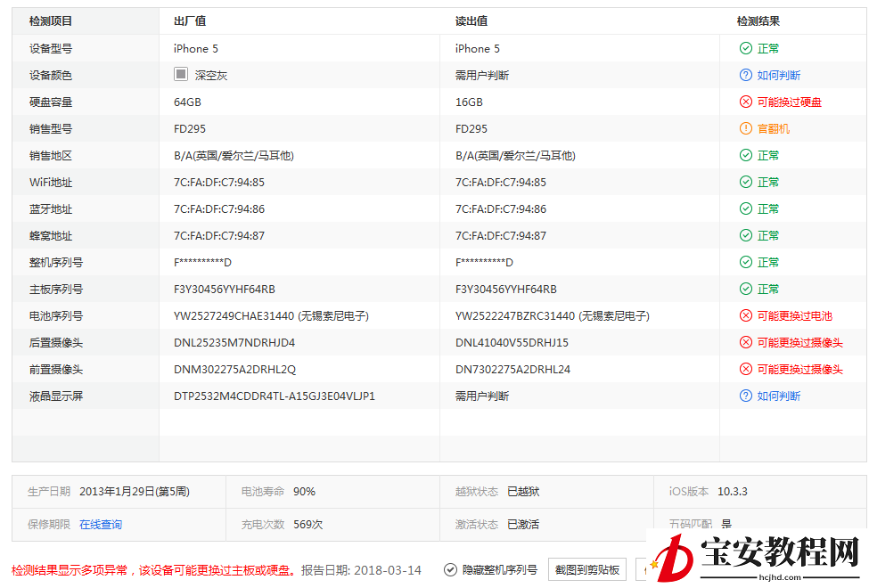The width and height of the screenshot is (869, 588).
Task: Click the 设备型号 row label
Action: (51, 48)
